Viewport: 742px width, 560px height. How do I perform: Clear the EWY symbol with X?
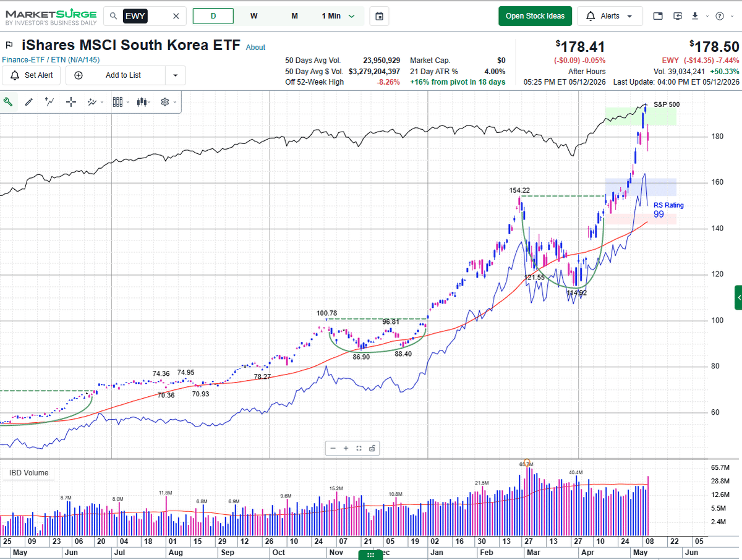pos(176,16)
